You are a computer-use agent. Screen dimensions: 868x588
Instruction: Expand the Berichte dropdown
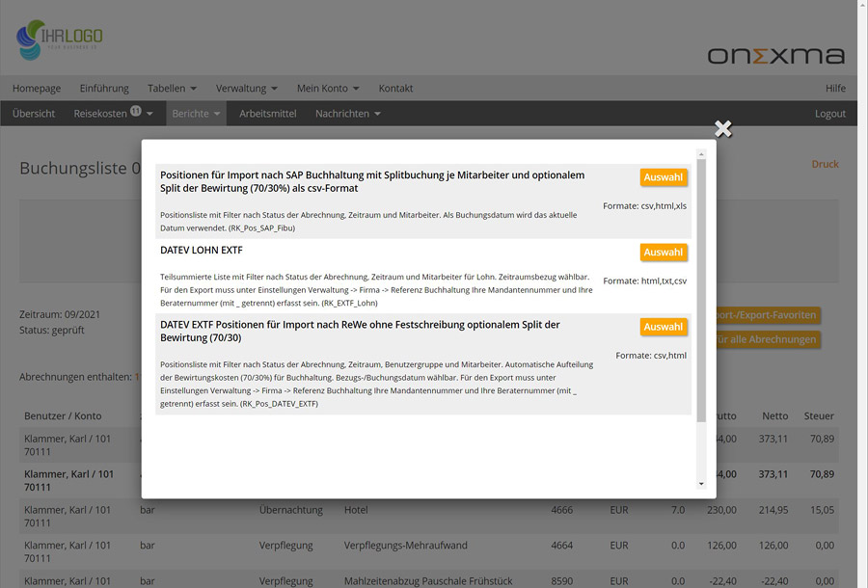[195, 113]
